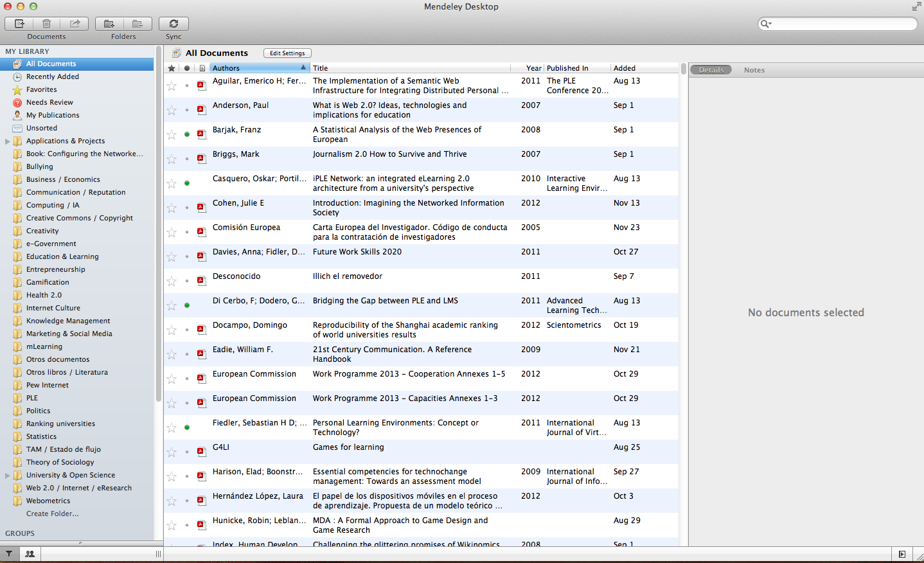Toggle read status dot for Barjak, Franz
This screenshot has width=924, height=563.
pyautogui.click(x=187, y=134)
